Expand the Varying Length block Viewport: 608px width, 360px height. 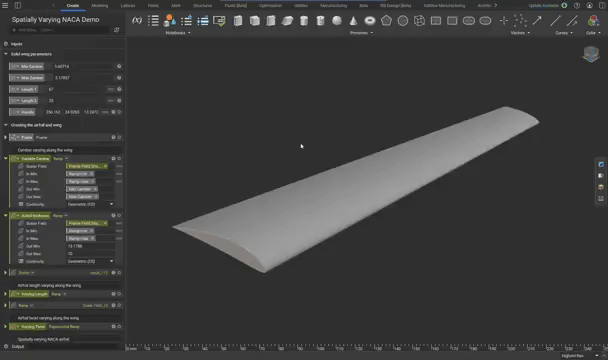point(5,294)
